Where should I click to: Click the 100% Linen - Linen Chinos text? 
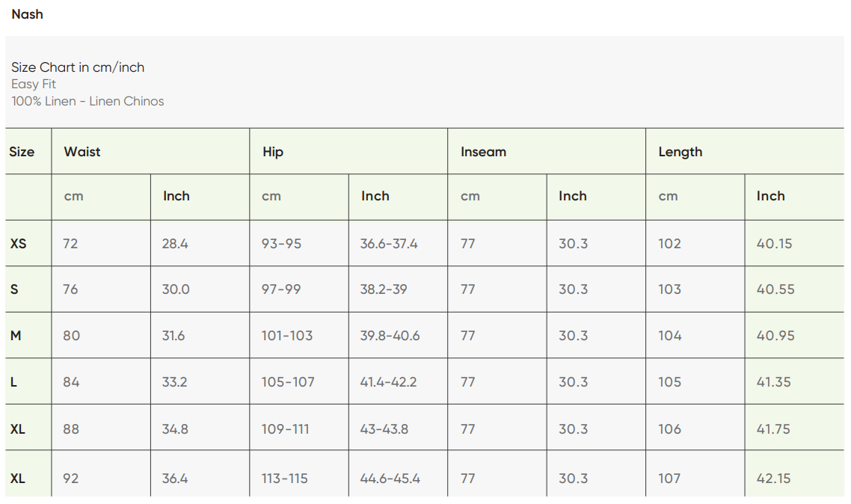click(87, 101)
